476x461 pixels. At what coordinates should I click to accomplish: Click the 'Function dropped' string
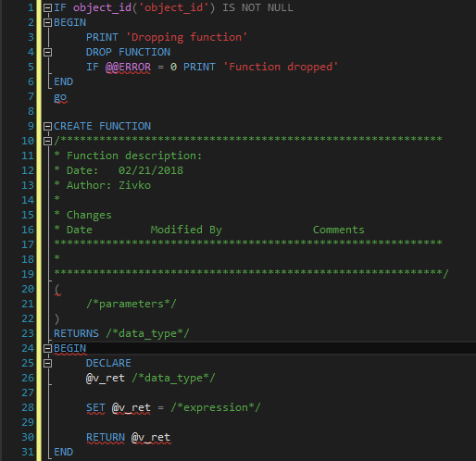click(x=281, y=67)
